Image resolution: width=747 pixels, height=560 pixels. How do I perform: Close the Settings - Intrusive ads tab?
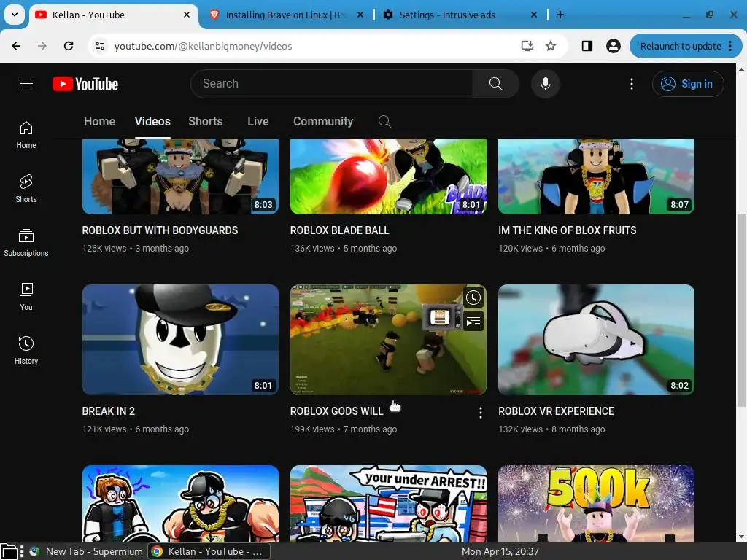[x=534, y=15]
